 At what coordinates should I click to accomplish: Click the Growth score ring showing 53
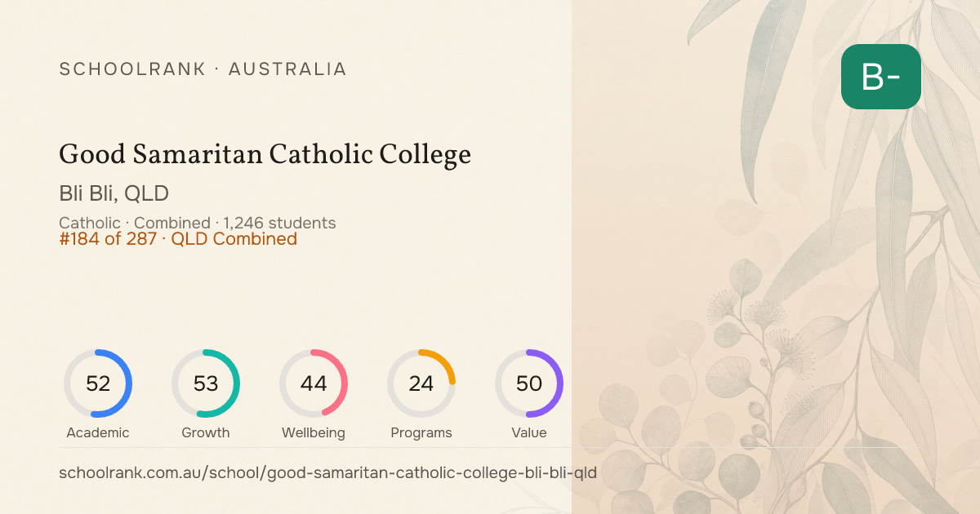pos(206,383)
